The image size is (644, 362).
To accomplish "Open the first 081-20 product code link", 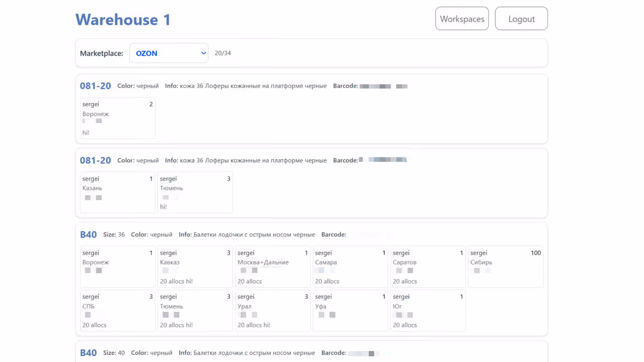I will (x=95, y=85).
